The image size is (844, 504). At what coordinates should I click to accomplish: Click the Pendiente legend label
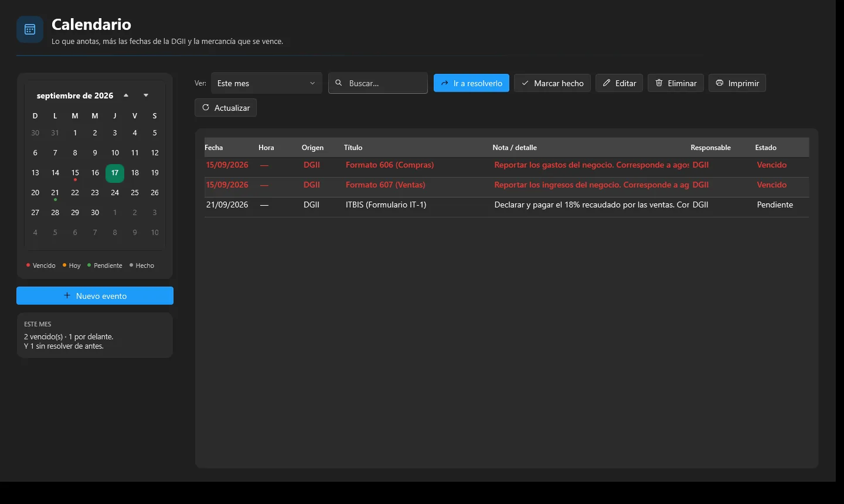click(108, 265)
